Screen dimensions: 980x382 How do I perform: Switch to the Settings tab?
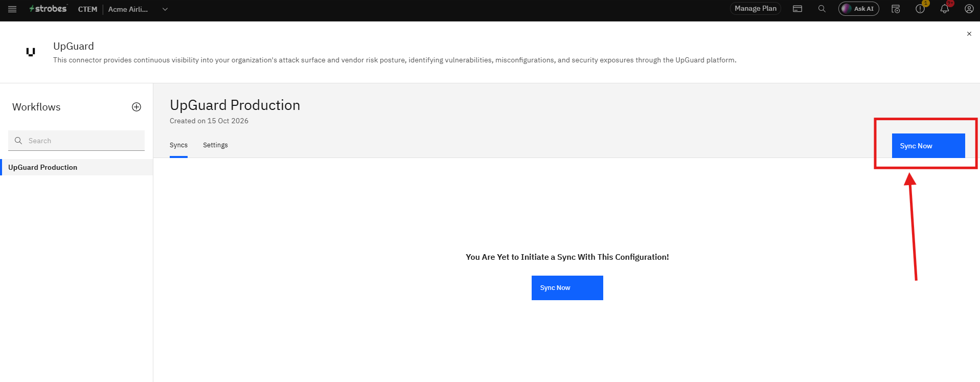215,145
